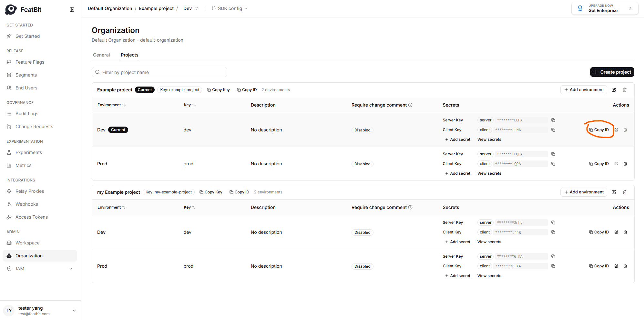Open Change Requests page
644x320 pixels.
[40, 127]
